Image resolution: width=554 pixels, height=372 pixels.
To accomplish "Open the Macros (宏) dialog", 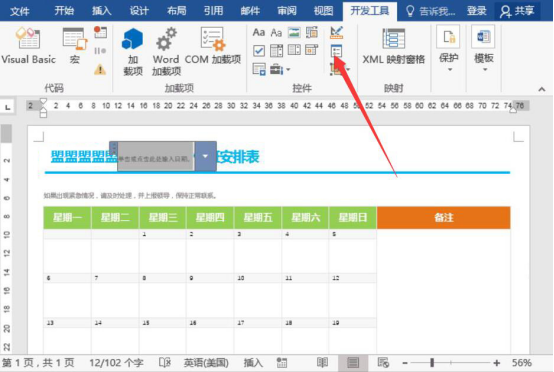I will 75,46.
